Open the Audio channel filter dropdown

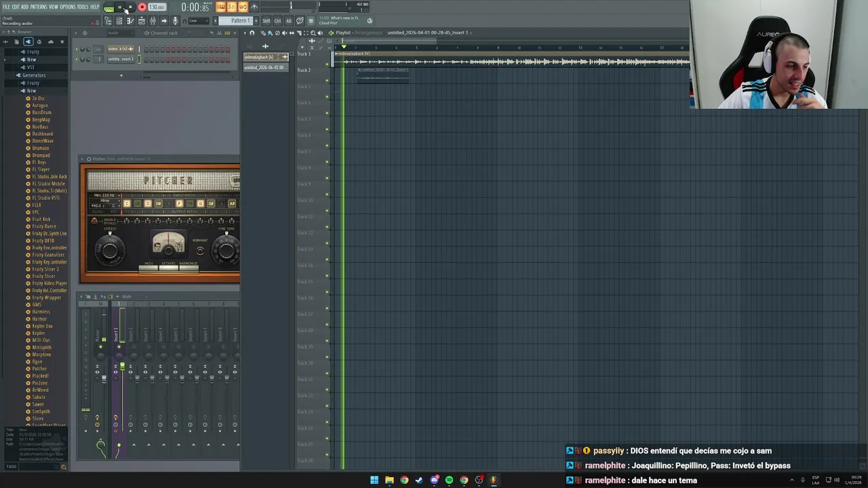pos(120,33)
